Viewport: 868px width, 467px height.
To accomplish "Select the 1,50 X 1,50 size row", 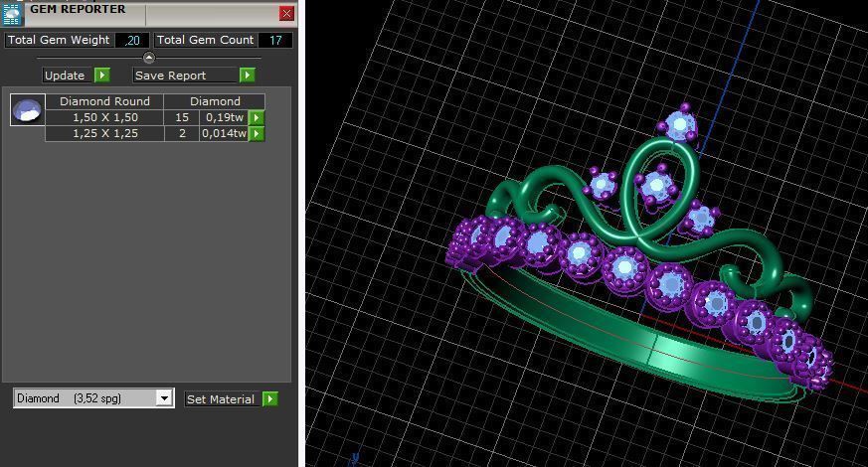I will pos(104,117).
